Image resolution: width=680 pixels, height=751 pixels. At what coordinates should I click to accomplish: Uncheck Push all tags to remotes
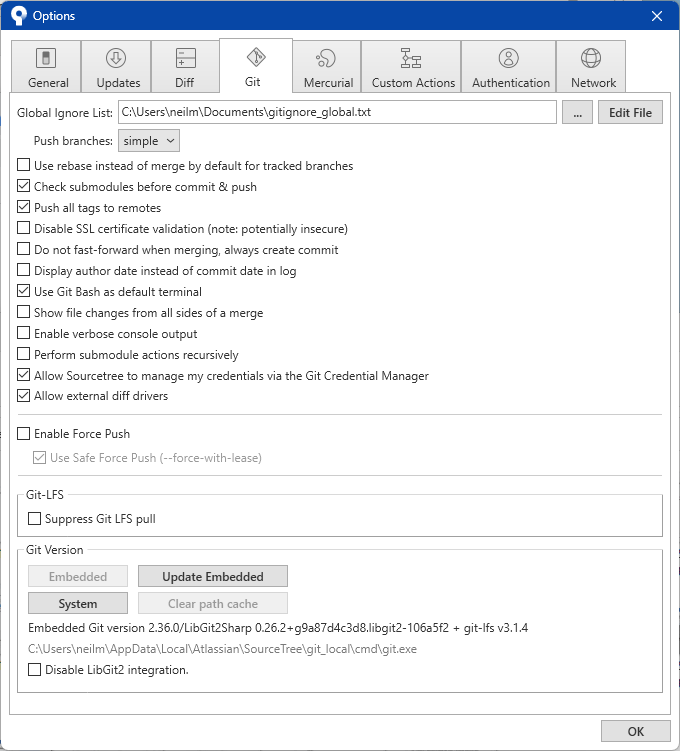[25, 208]
